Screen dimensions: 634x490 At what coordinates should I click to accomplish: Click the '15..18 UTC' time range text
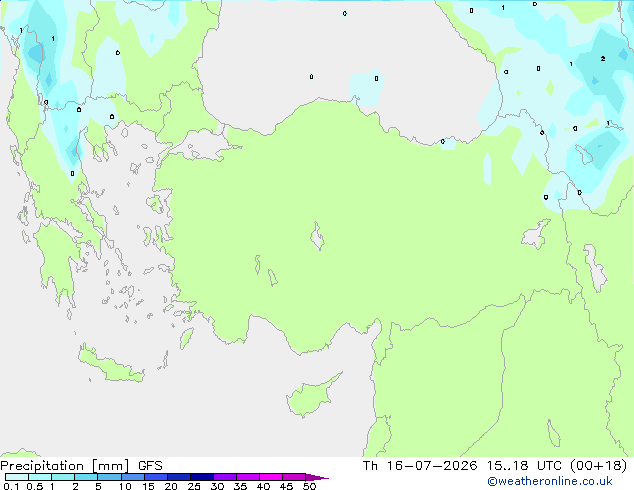coord(524,466)
